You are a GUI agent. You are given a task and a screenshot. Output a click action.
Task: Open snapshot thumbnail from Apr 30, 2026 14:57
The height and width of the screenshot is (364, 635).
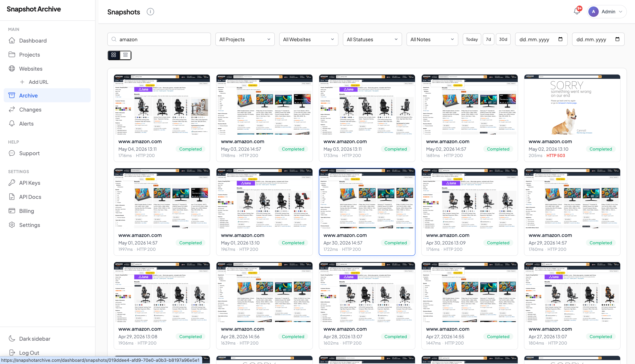[367, 198]
